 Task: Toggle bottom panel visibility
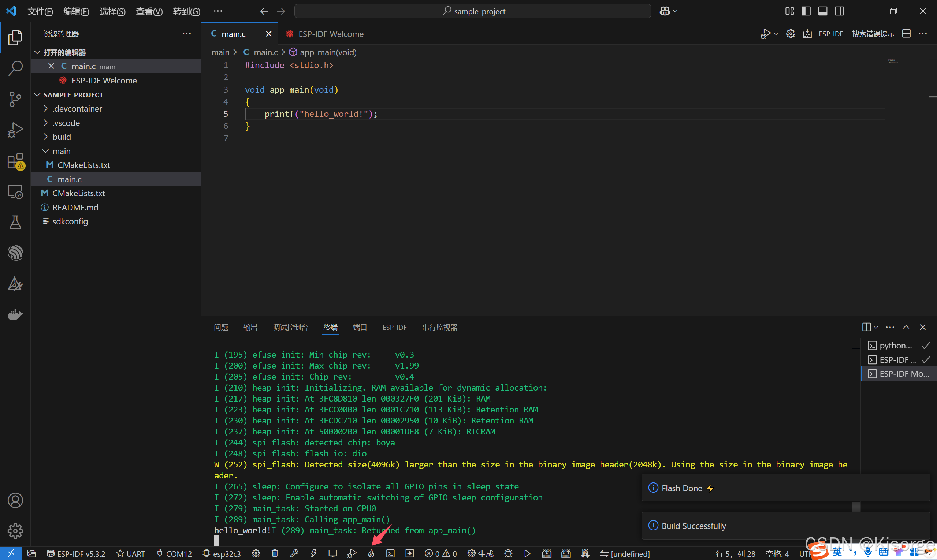click(x=823, y=11)
